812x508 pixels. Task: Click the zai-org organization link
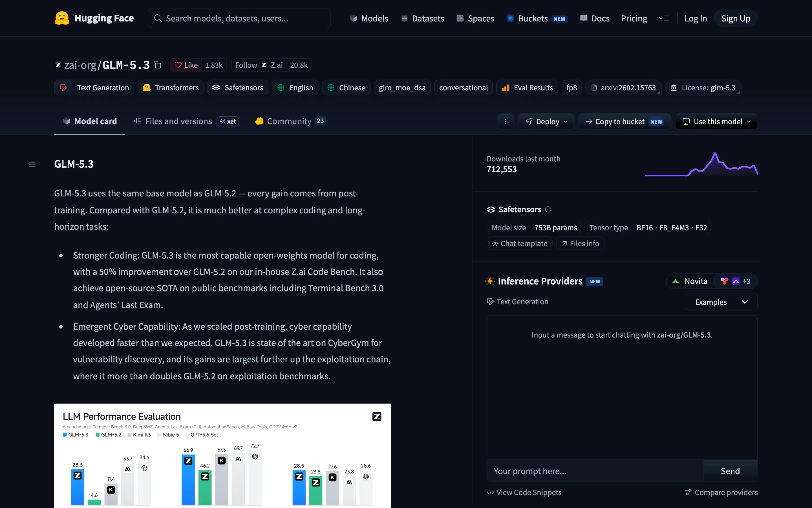[80, 65]
